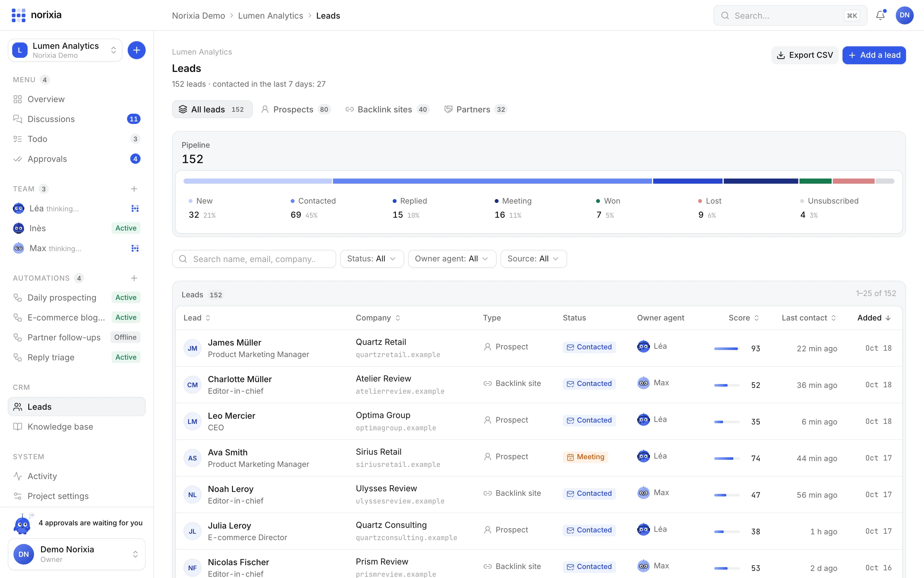
Task: Switch to the Partners tab
Action: (476, 109)
